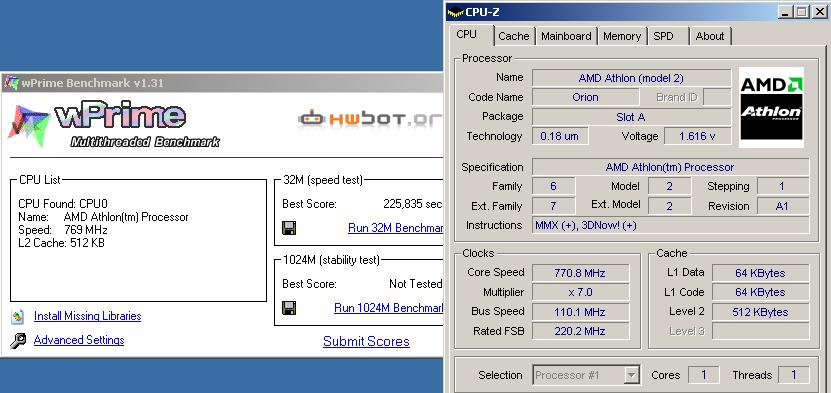
Task: Run the 32M Benchmark link
Action: click(x=395, y=228)
